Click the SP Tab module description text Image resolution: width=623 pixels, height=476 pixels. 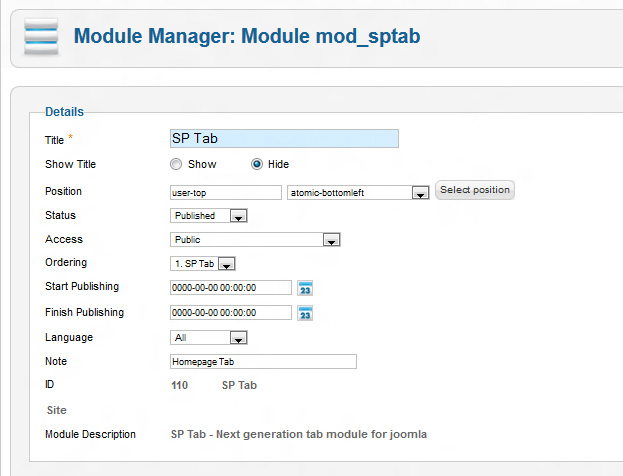pos(299,435)
